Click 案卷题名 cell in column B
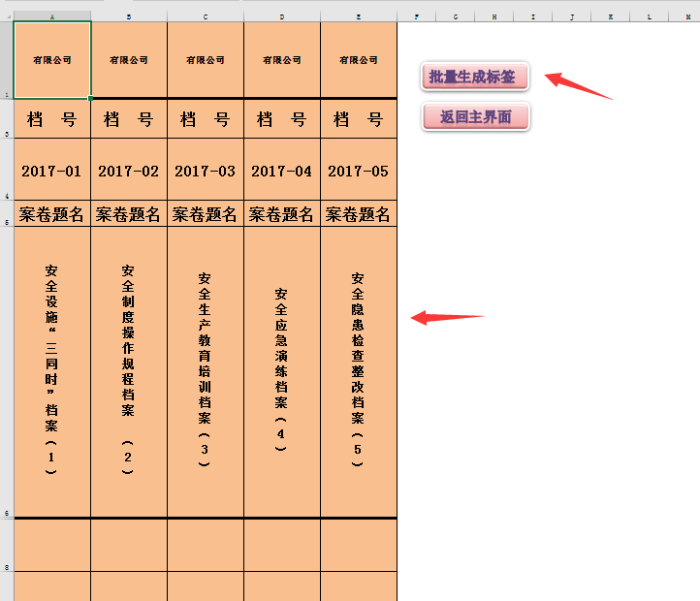This screenshot has width=700, height=601. click(129, 213)
